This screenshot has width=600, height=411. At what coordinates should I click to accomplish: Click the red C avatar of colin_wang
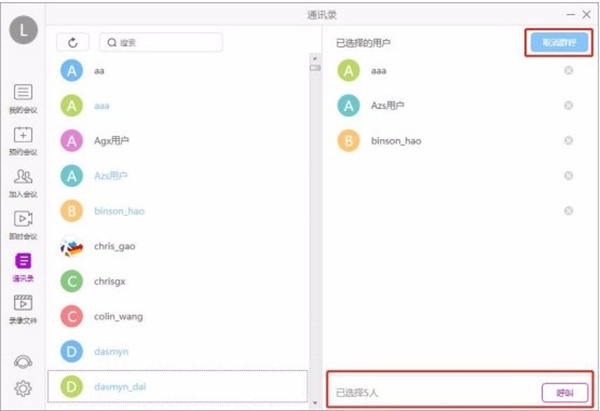click(x=72, y=316)
